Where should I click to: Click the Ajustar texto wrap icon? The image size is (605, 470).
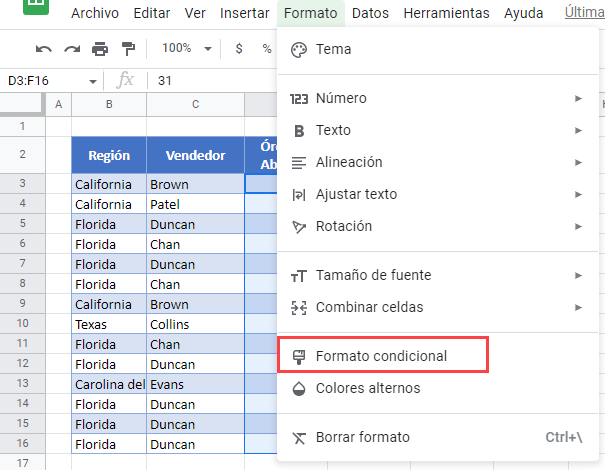coord(299,194)
